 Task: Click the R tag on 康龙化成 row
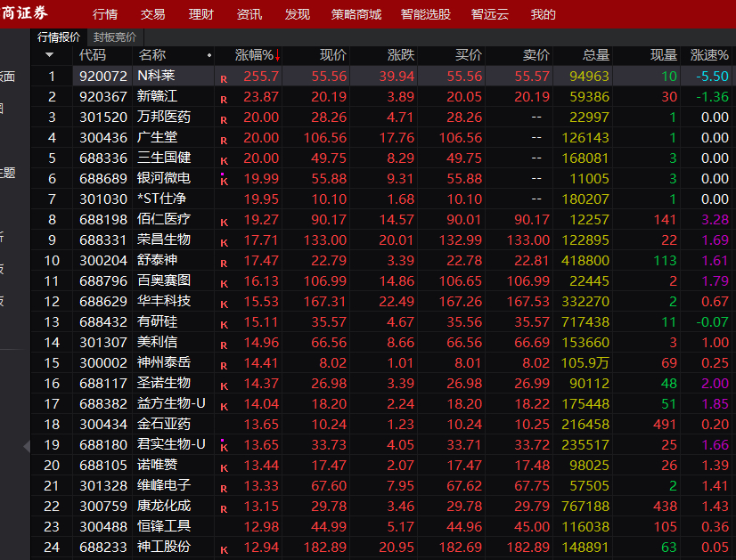(x=224, y=509)
